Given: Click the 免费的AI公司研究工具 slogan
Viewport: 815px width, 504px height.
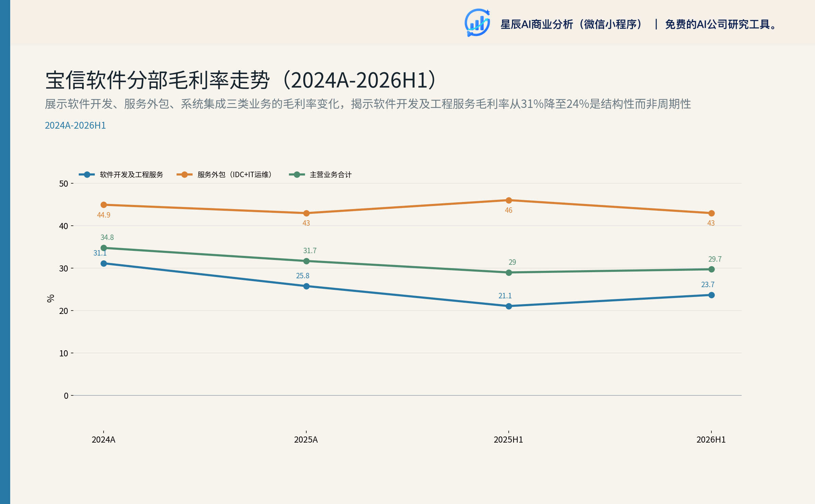Looking at the screenshot, I should coord(721,24).
